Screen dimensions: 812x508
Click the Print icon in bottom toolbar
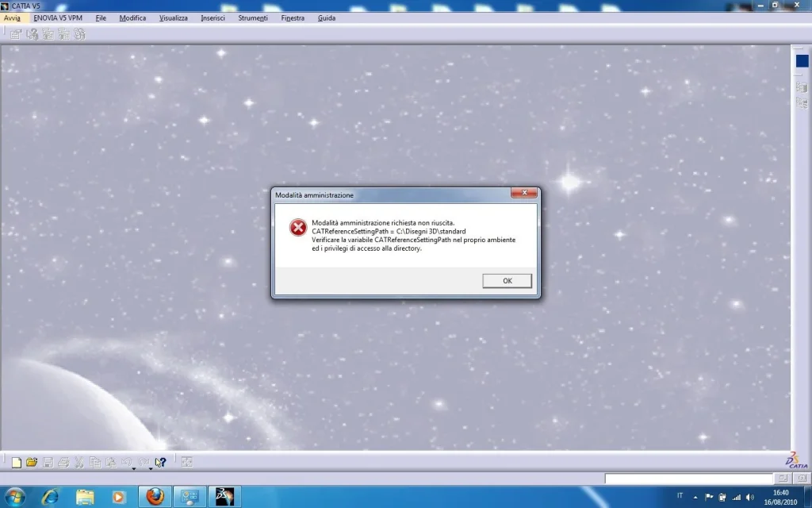tap(63, 462)
